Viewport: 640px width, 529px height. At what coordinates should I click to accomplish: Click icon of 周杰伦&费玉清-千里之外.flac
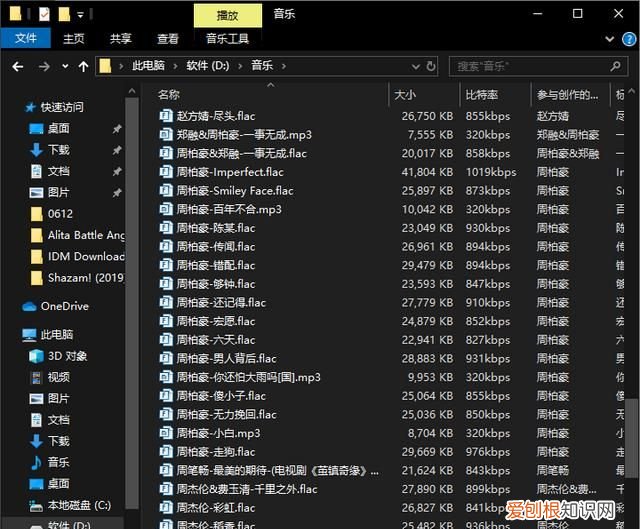point(166,489)
